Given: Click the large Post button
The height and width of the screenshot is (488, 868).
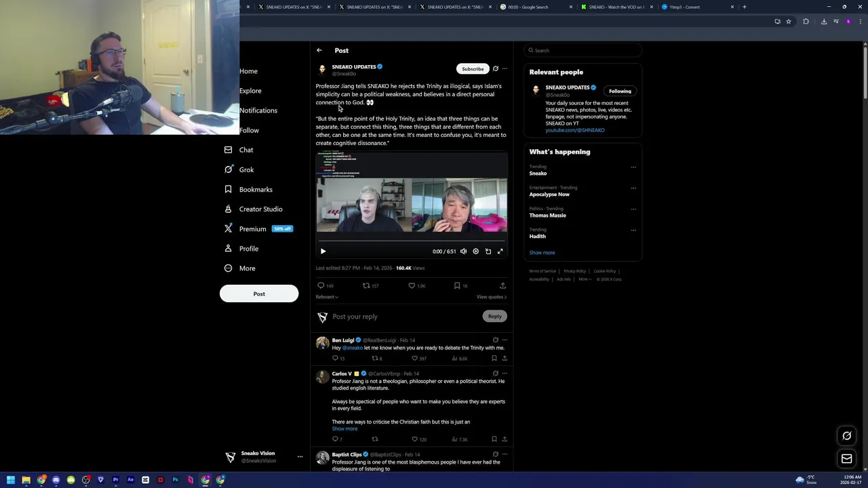Looking at the screenshot, I should point(259,293).
